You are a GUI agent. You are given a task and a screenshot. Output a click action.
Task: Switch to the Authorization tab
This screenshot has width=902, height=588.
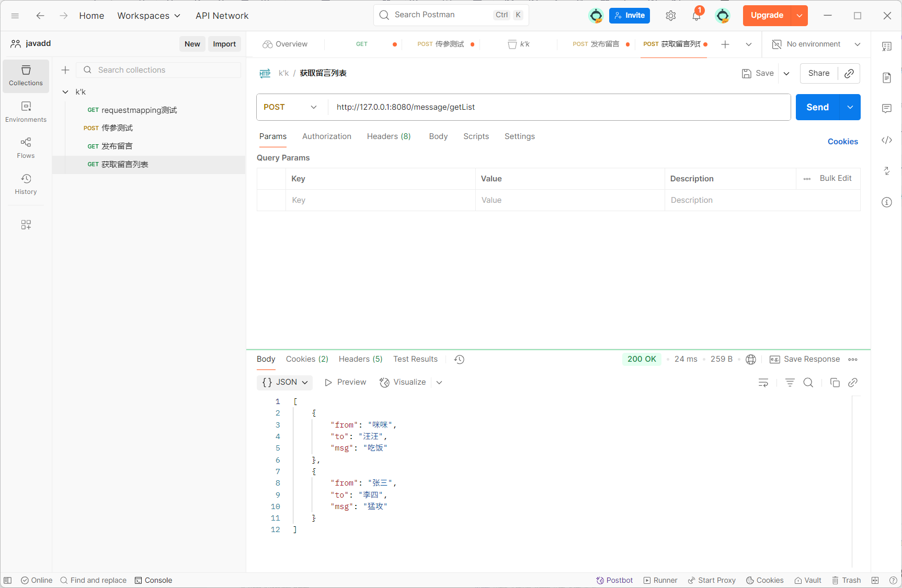(x=327, y=136)
